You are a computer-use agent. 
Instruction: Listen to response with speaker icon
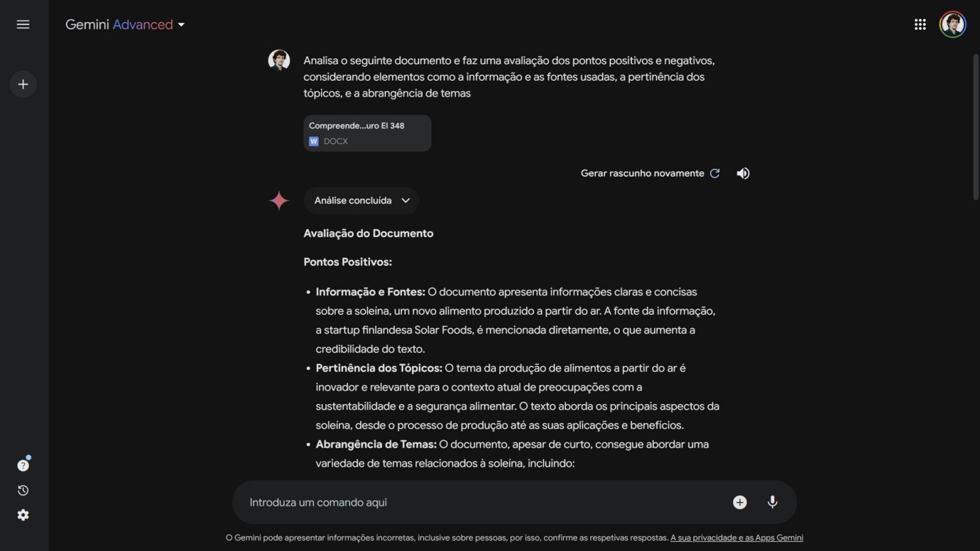(743, 173)
